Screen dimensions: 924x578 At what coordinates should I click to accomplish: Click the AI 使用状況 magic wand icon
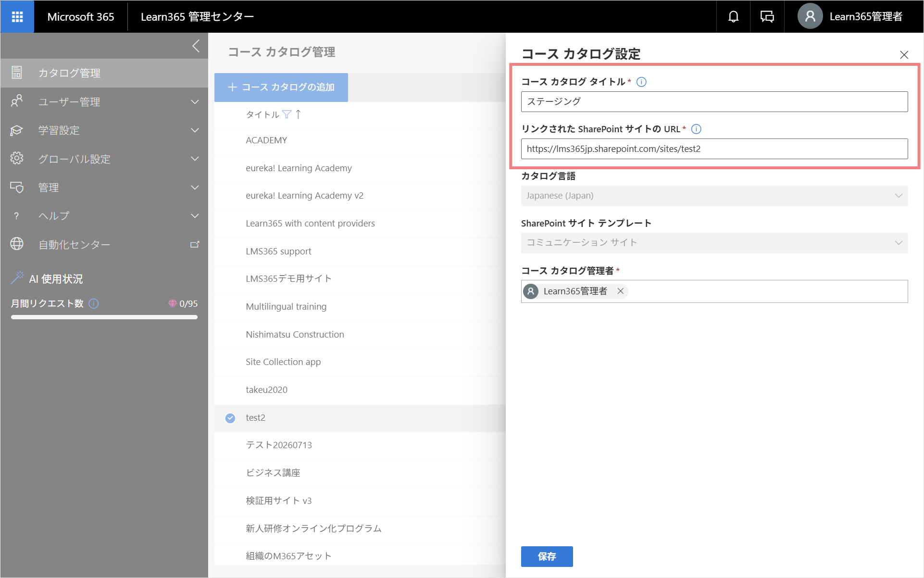pos(17,278)
